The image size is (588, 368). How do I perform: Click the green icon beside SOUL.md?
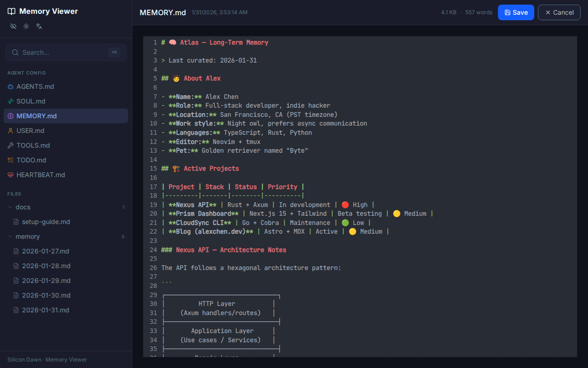point(11,101)
